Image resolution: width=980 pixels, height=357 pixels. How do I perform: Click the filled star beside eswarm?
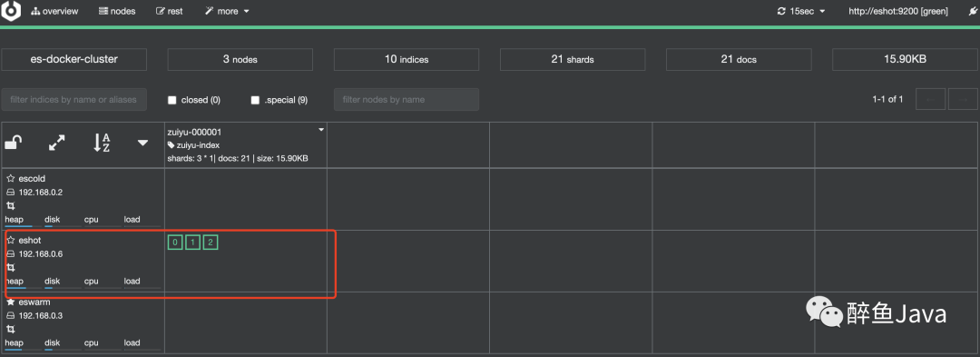pyautogui.click(x=11, y=302)
